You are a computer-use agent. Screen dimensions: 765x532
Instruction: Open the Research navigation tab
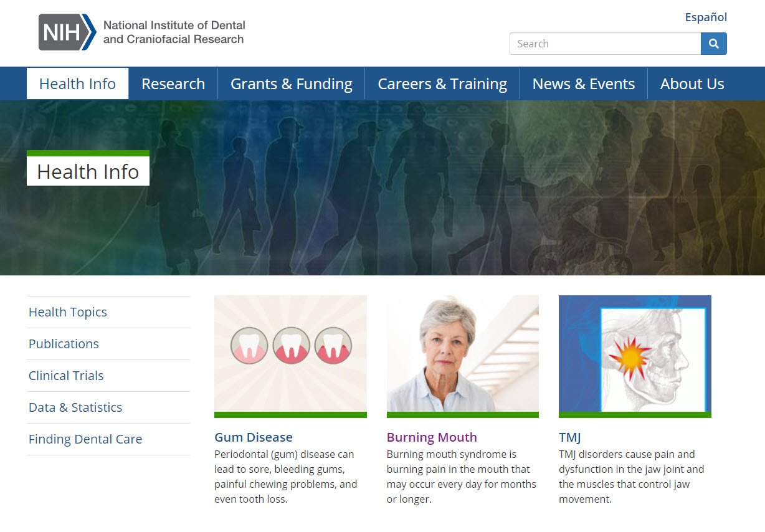(173, 83)
